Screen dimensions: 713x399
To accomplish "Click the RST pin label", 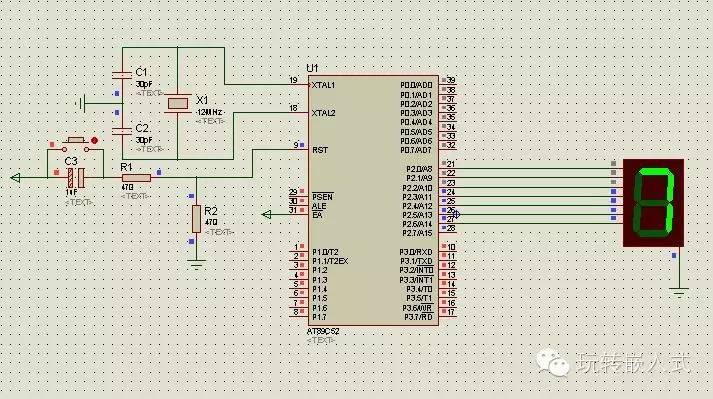I will [x=320, y=150].
